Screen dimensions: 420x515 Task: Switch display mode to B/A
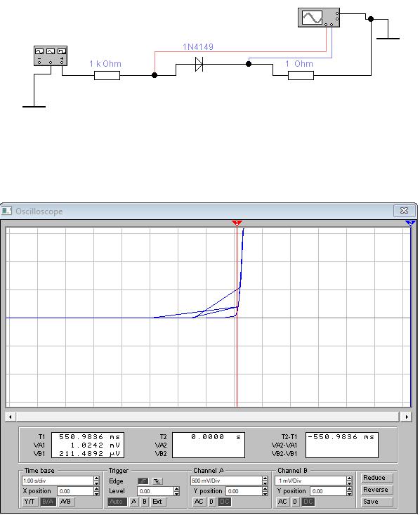[48, 502]
